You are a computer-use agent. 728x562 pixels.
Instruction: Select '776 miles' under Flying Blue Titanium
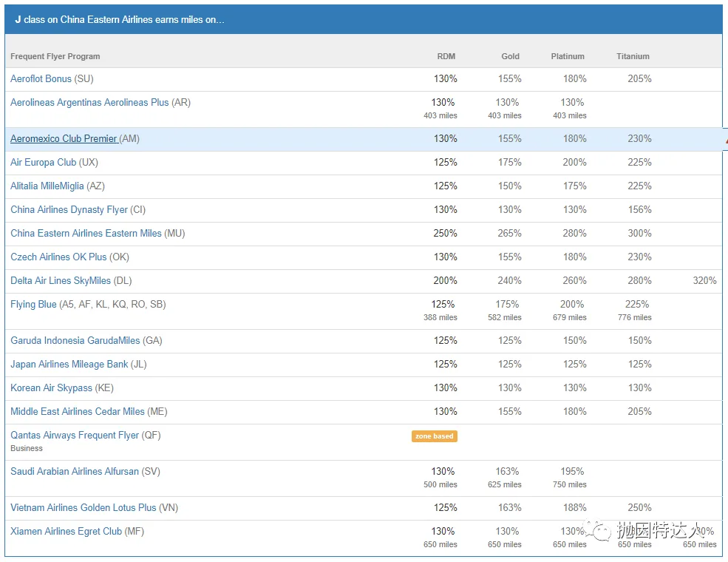coord(635,318)
